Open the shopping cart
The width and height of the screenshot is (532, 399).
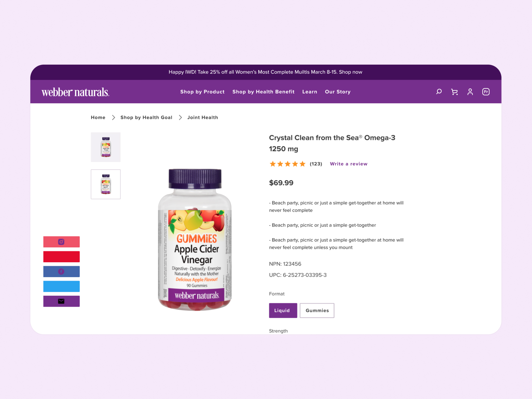[454, 92]
